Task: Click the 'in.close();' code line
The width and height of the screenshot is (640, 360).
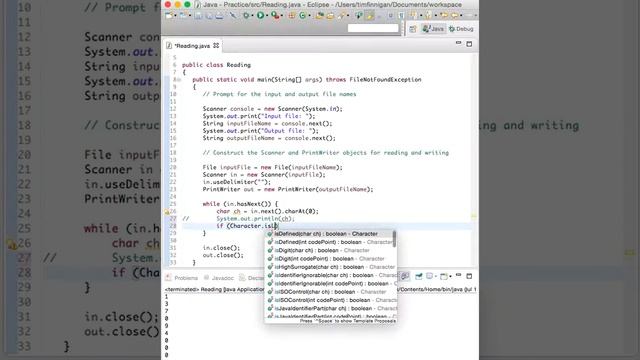Action: 222,248
